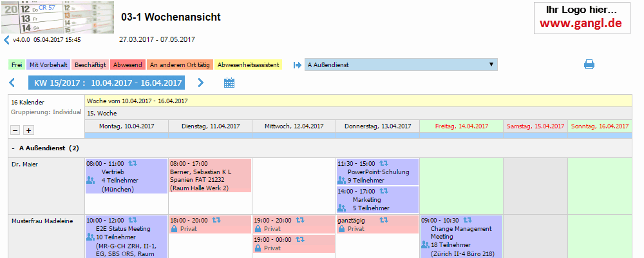
Task: Select the Mit Vorbehalt legend item
Action: click(48, 64)
